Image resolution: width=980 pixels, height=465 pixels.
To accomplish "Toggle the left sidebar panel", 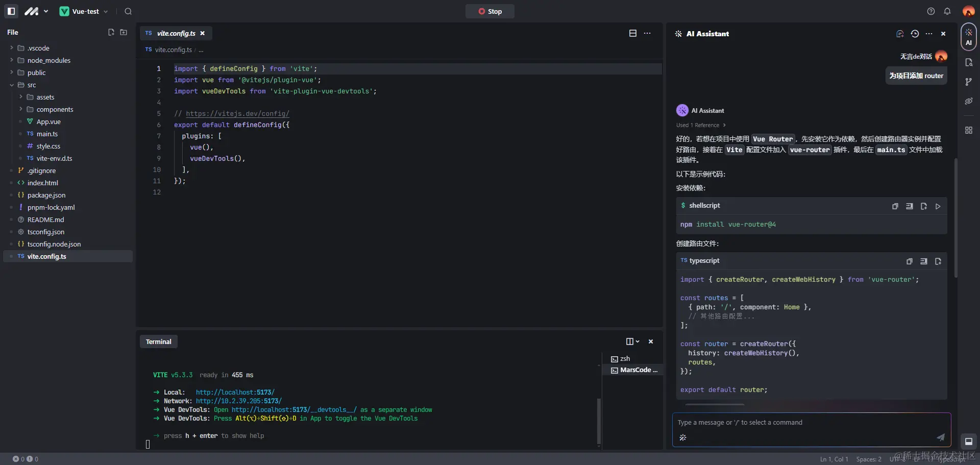I will coord(11,11).
